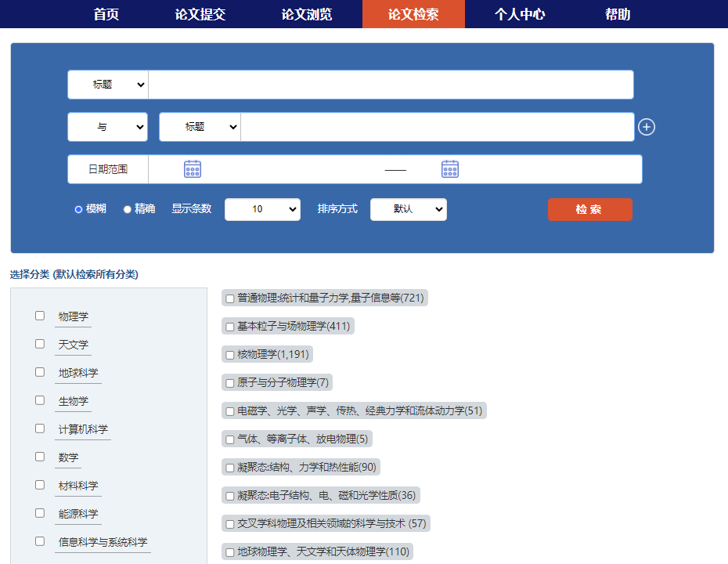Check the 原子与分子物理学 checkbox
728x564 pixels.
tap(230, 383)
